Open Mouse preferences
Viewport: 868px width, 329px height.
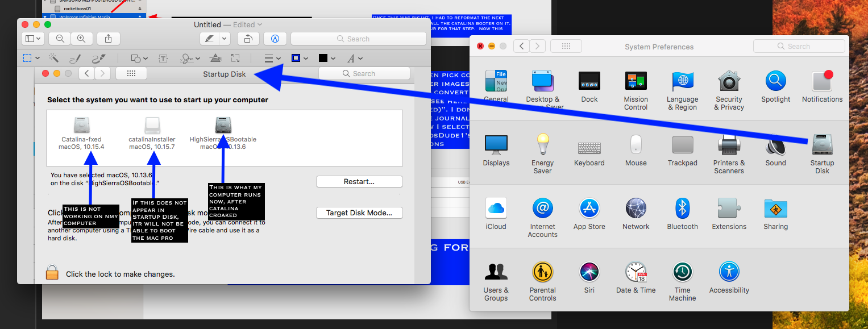click(636, 150)
